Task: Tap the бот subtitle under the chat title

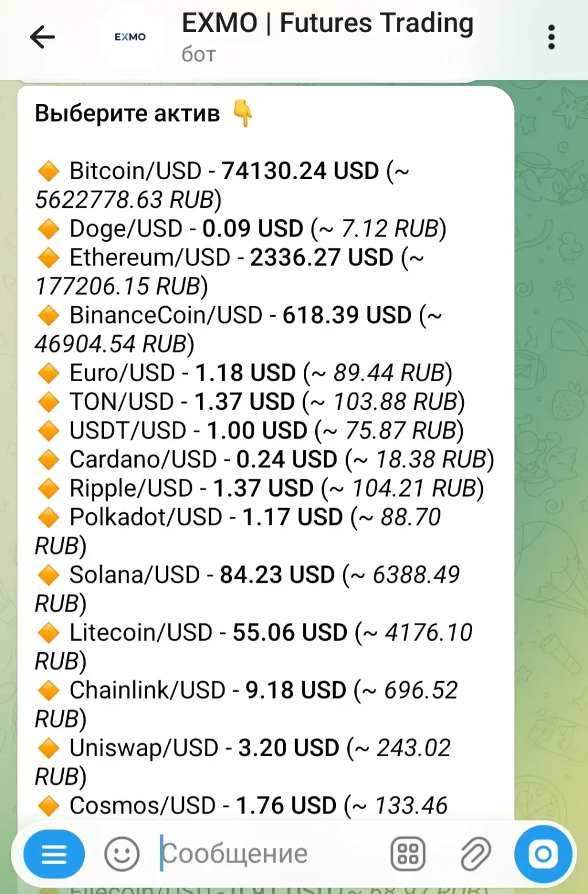Action: (x=199, y=55)
